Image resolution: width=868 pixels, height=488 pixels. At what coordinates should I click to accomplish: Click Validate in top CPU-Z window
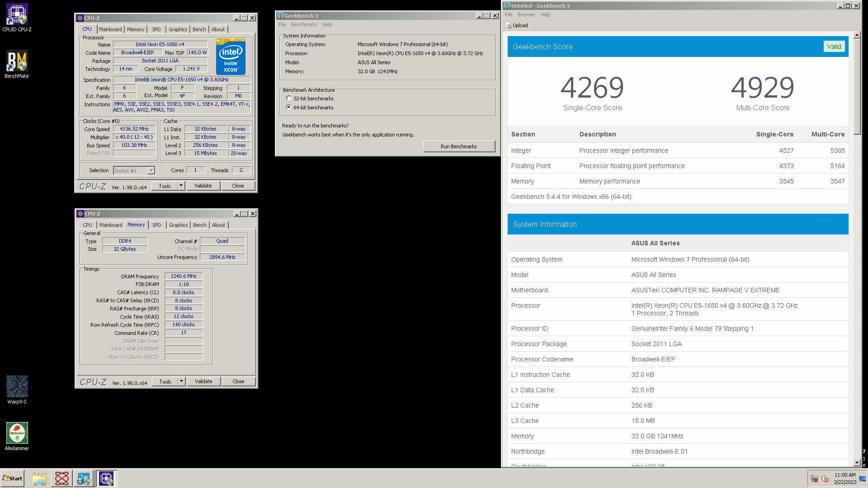(x=203, y=186)
